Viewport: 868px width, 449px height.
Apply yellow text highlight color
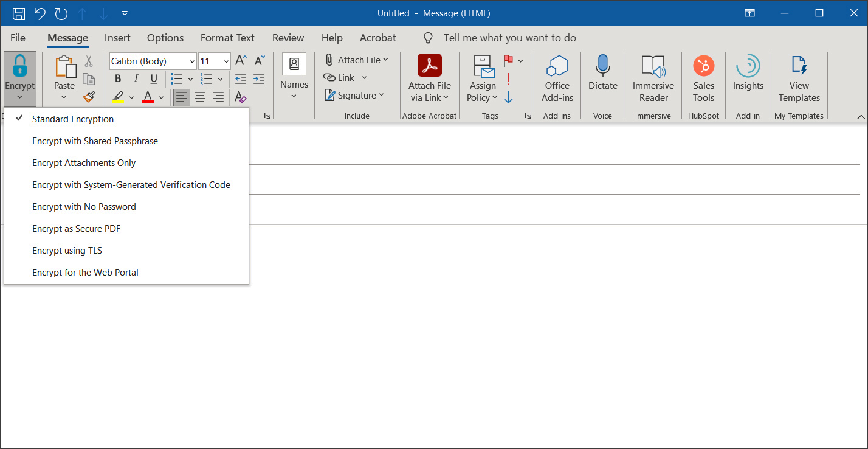(x=119, y=97)
